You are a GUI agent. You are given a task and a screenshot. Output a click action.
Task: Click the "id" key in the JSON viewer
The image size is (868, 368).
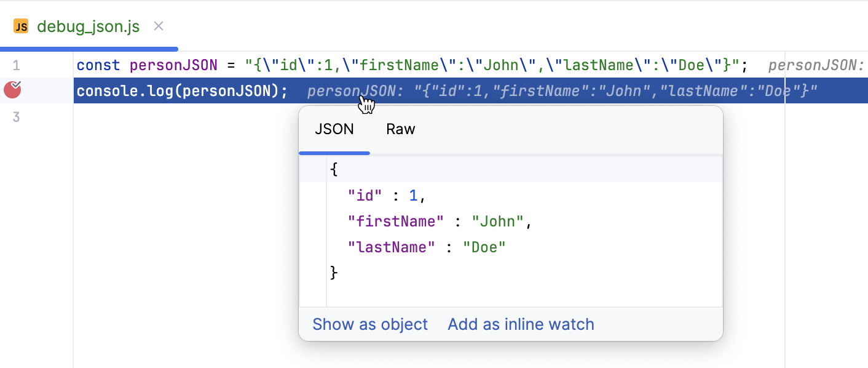pyautogui.click(x=365, y=196)
